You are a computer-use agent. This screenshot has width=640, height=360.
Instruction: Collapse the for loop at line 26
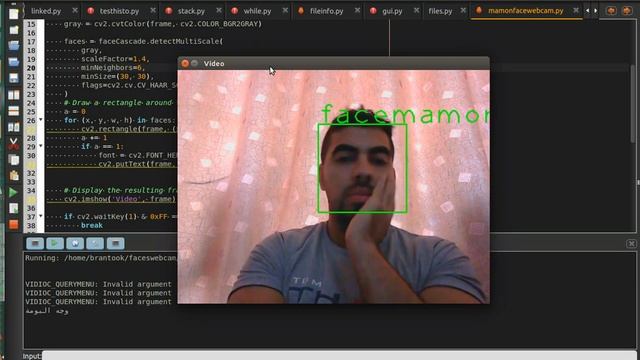[40, 120]
